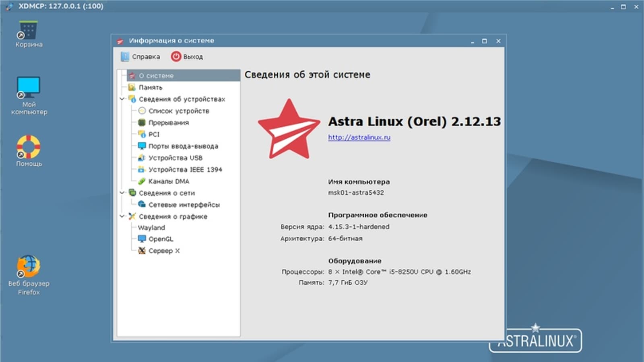644x362 pixels.
Task: Click the Сервер X icon
Action: click(x=142, y=251)
